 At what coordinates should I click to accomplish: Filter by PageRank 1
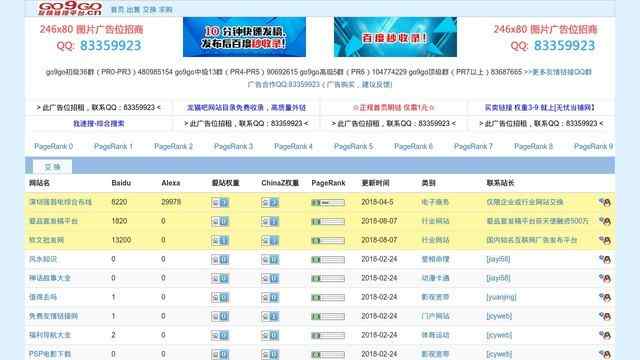113,146
